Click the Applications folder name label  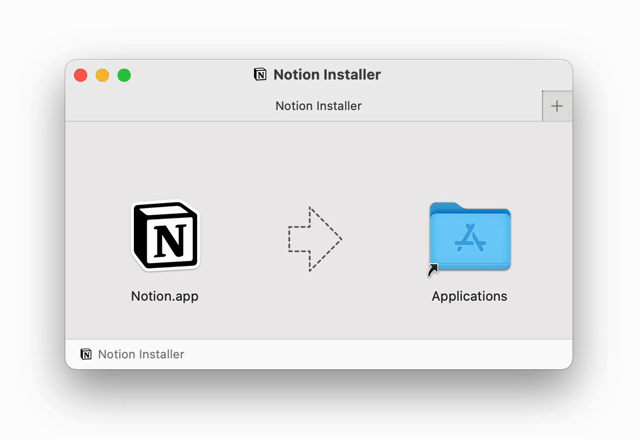point(469,296)
